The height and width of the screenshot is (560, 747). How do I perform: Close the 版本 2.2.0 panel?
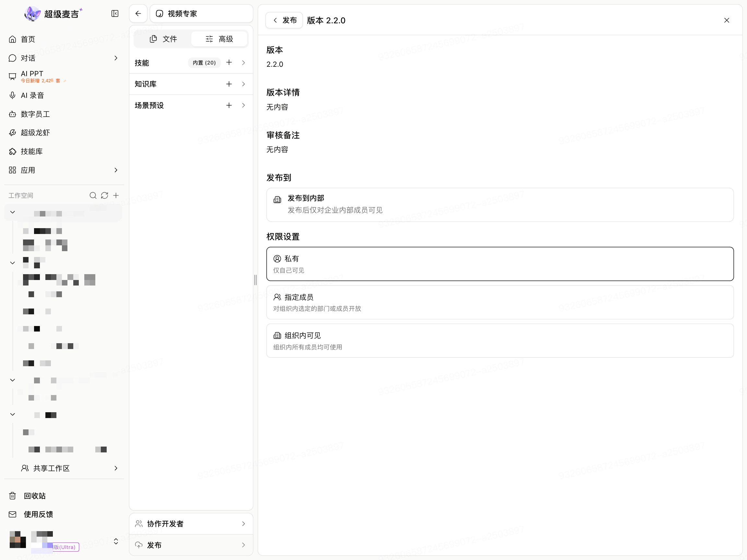pos(727,20)
